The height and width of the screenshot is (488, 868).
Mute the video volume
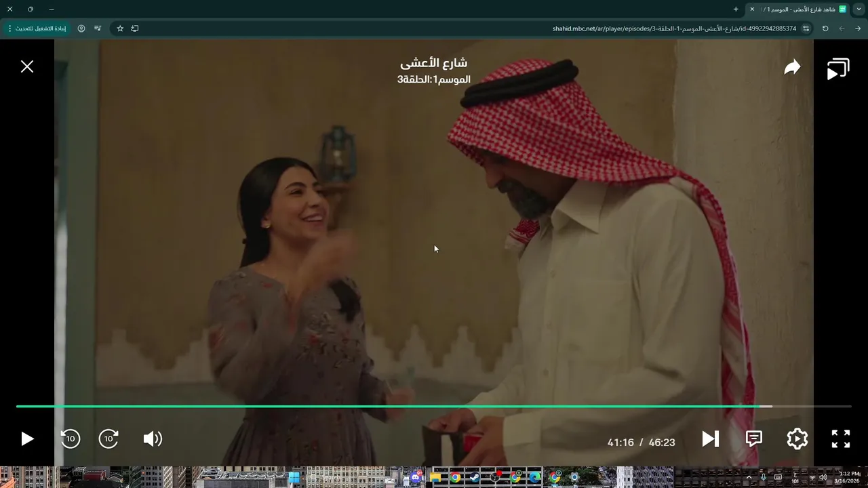pyautogui.click(x=153, y=439)
